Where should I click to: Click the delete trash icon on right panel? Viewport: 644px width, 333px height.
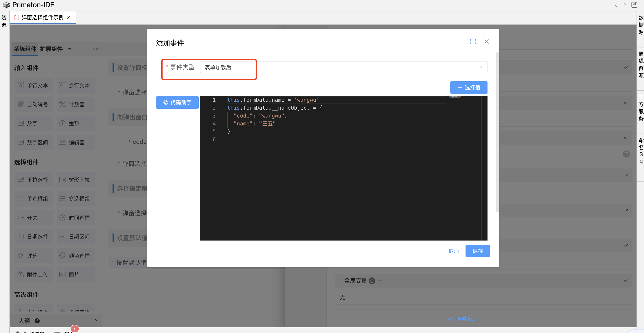[x=626, y=154]
